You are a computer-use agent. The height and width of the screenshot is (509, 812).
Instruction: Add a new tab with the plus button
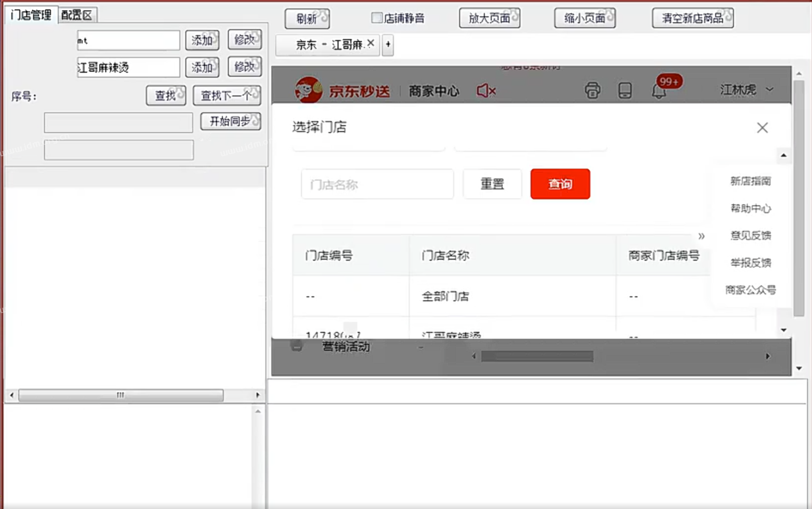coord(388,45)
